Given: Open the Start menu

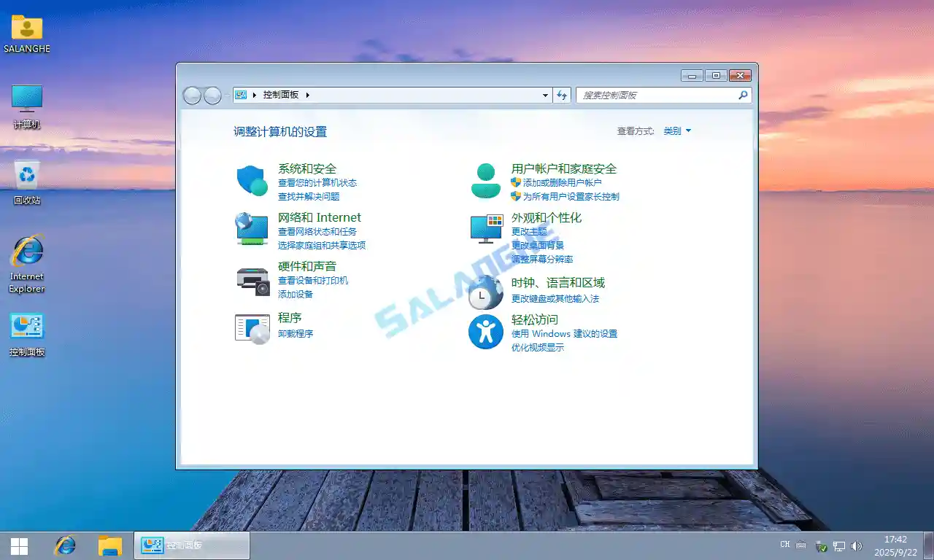Looking at the screenshot, I should (18, 545).
